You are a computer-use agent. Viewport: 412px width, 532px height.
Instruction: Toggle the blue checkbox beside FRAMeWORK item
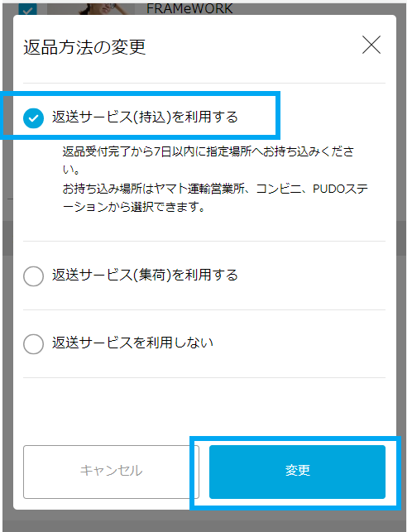(x=27, y=9)
